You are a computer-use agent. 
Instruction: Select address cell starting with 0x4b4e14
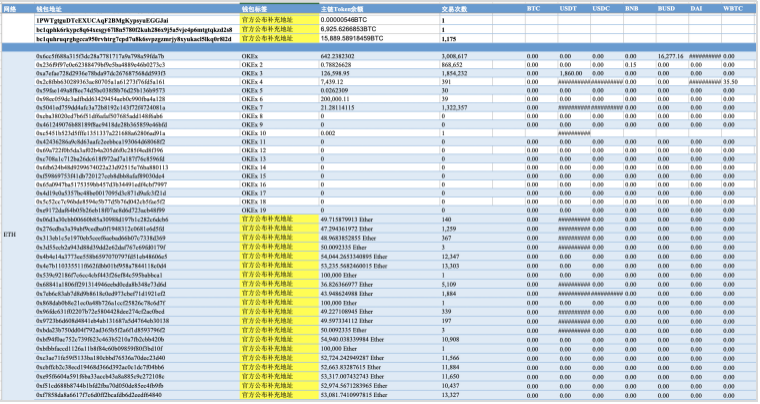(x=101, y=257)
